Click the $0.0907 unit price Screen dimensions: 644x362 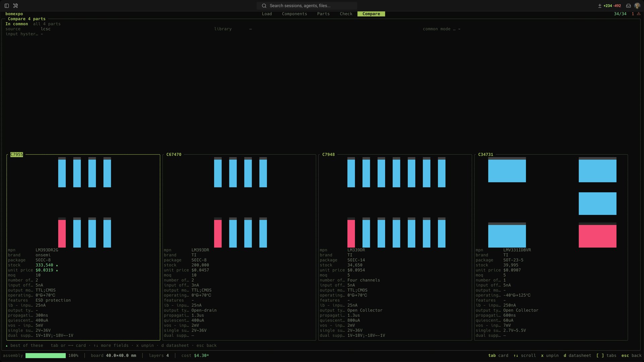point(512,270)
